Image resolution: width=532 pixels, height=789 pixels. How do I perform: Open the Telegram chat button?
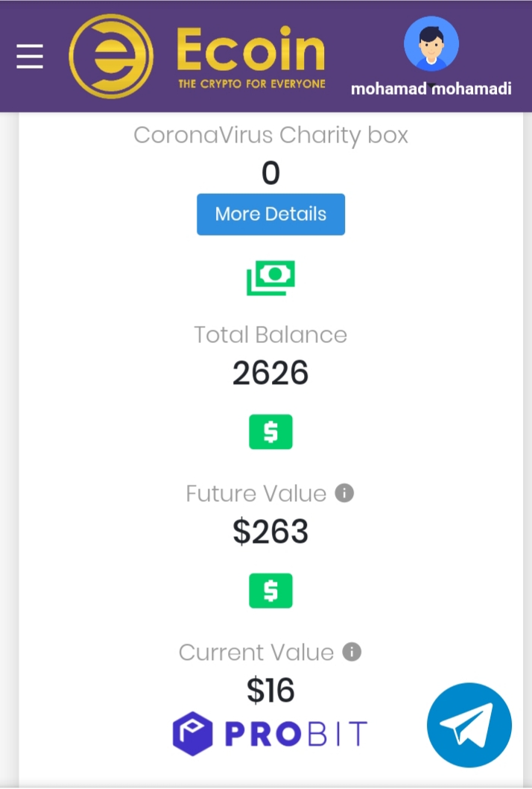[469, 725]
